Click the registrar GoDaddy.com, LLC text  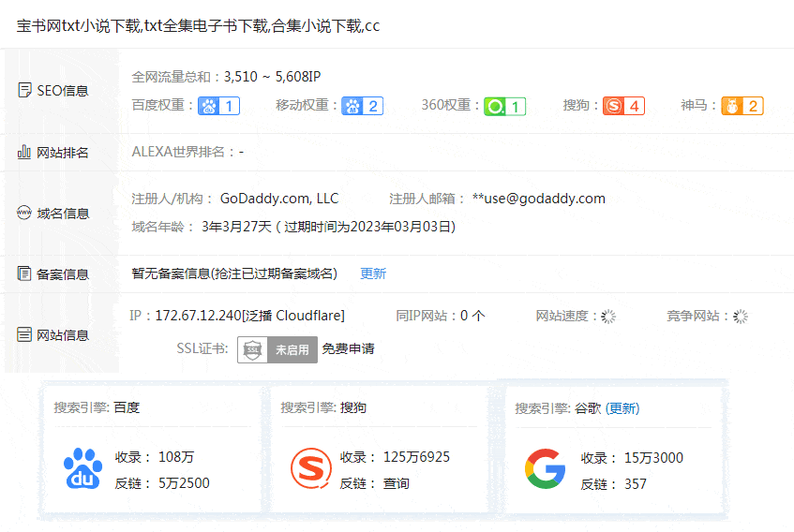click(x=279, y=199)
